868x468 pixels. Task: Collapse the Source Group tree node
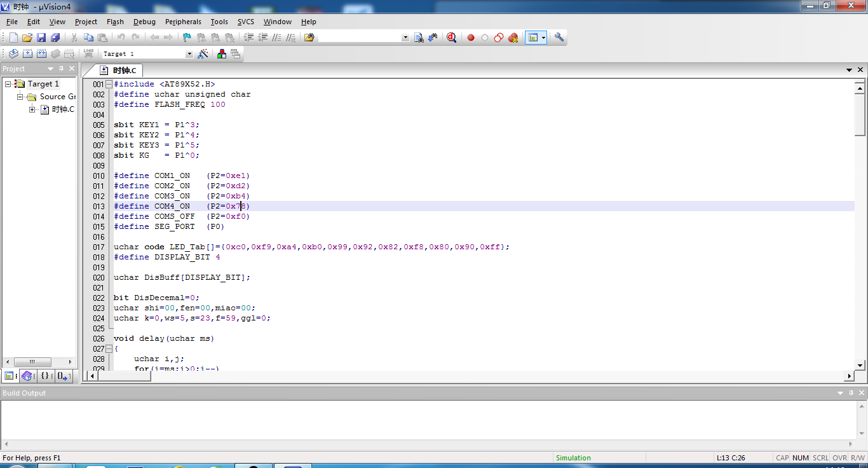20,97
